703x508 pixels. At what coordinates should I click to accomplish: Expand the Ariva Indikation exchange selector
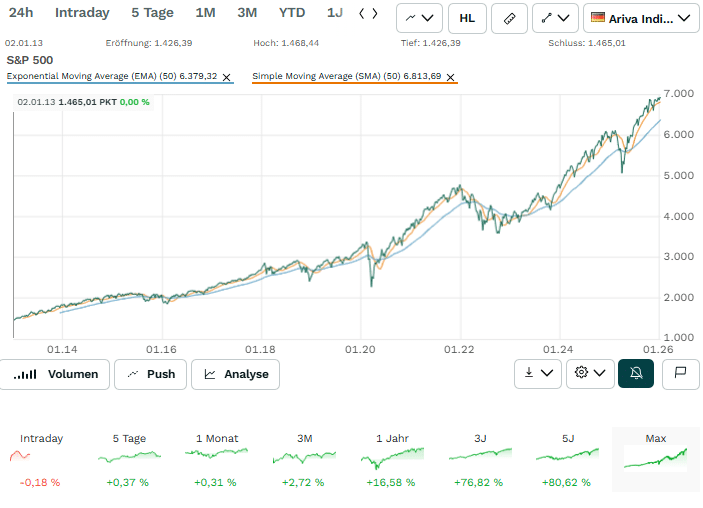click(641, 18)
